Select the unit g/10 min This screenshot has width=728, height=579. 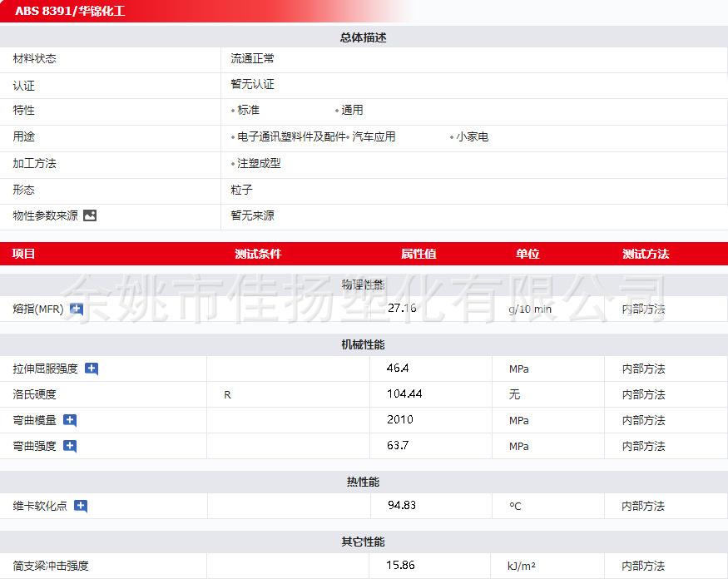click(x=530, y=309)
